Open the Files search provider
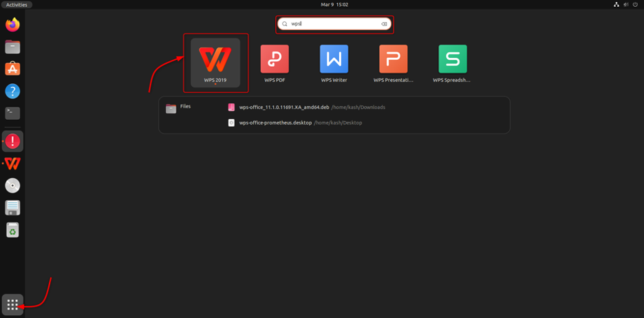This screenshot has height=318, width=644. pyautogui.click(x=178, y=108)
